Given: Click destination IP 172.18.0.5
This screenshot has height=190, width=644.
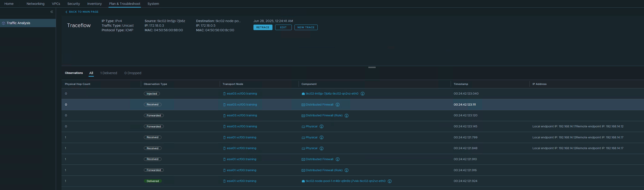Looking at the screenshot, I should tap(206, 25).
